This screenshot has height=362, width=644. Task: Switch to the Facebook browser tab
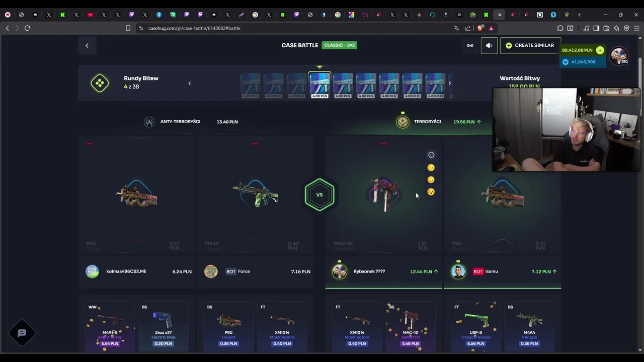point(159,15)
